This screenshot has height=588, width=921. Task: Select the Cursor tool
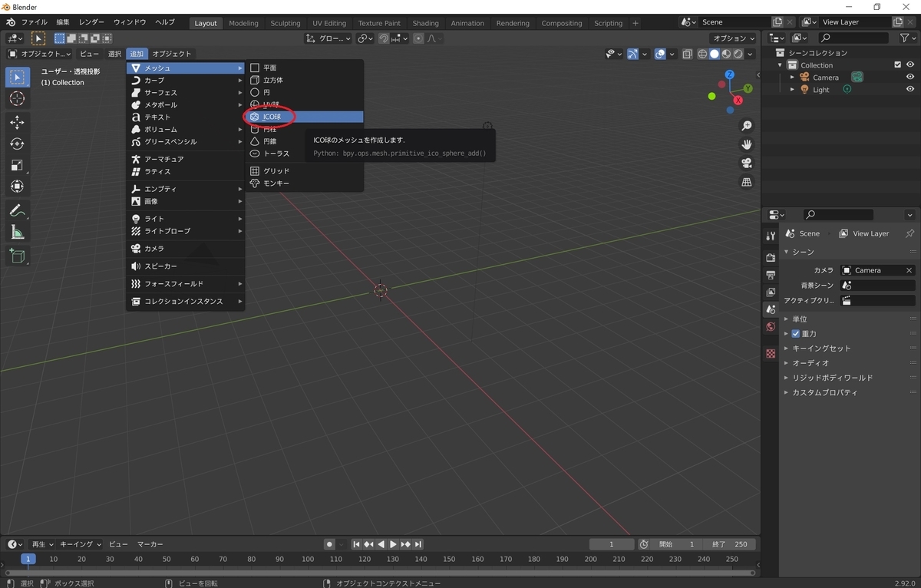(x=17, y=99)
